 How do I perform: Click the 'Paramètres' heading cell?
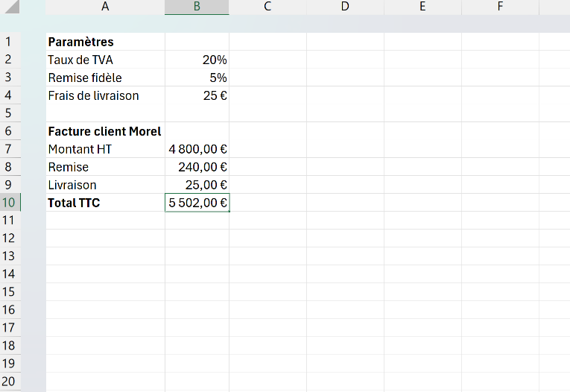[x=105, y=42]
